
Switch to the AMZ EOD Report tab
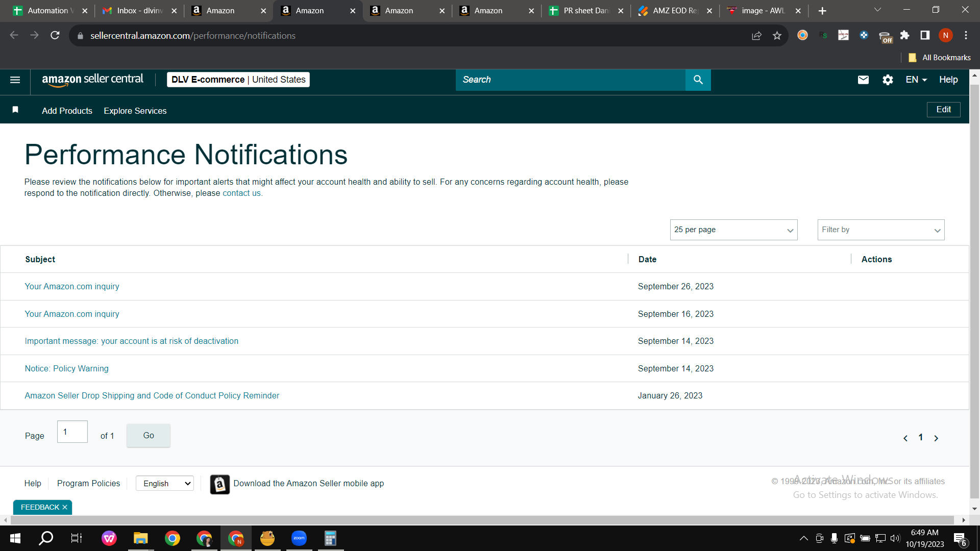click(x=675, y=11)
